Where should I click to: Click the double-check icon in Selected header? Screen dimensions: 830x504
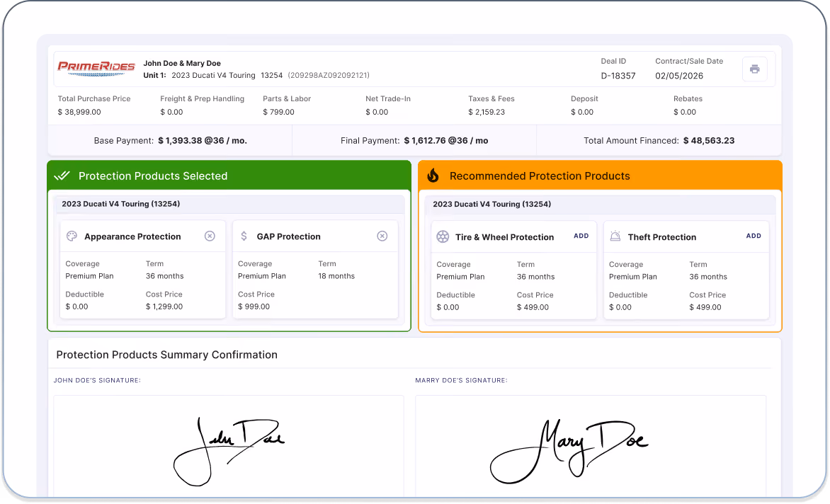[x=62, y=176]
